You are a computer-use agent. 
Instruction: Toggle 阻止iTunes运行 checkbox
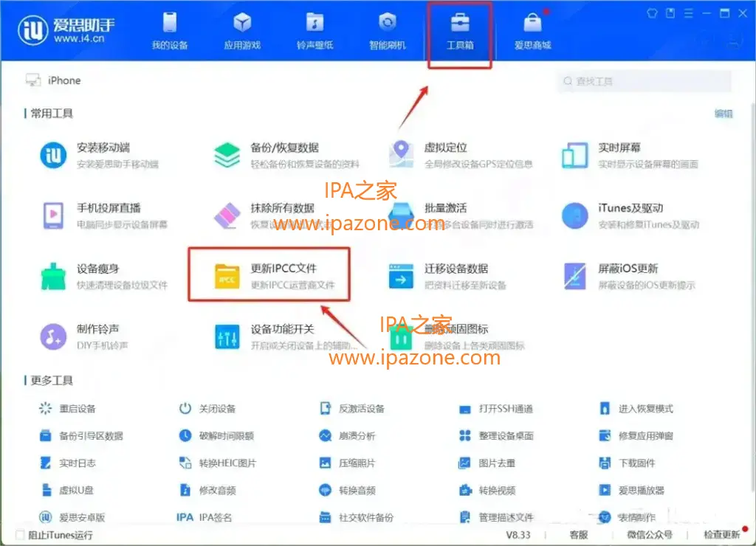(20, 534)
